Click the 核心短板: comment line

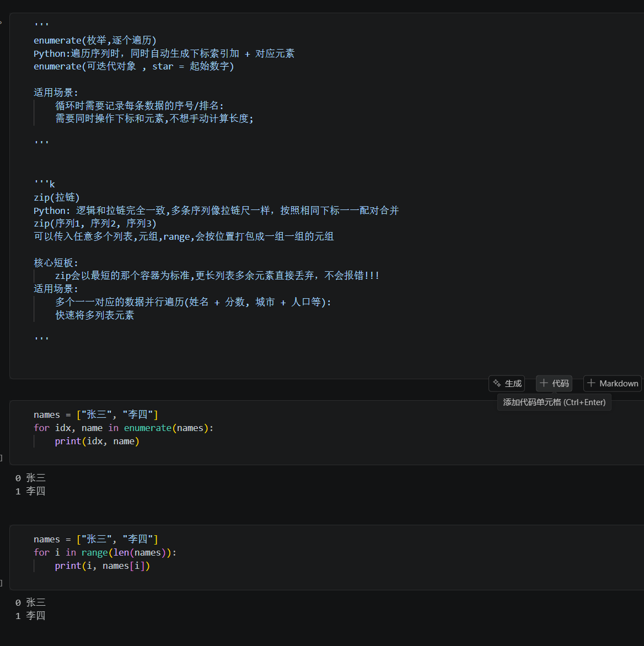[56, 263]
